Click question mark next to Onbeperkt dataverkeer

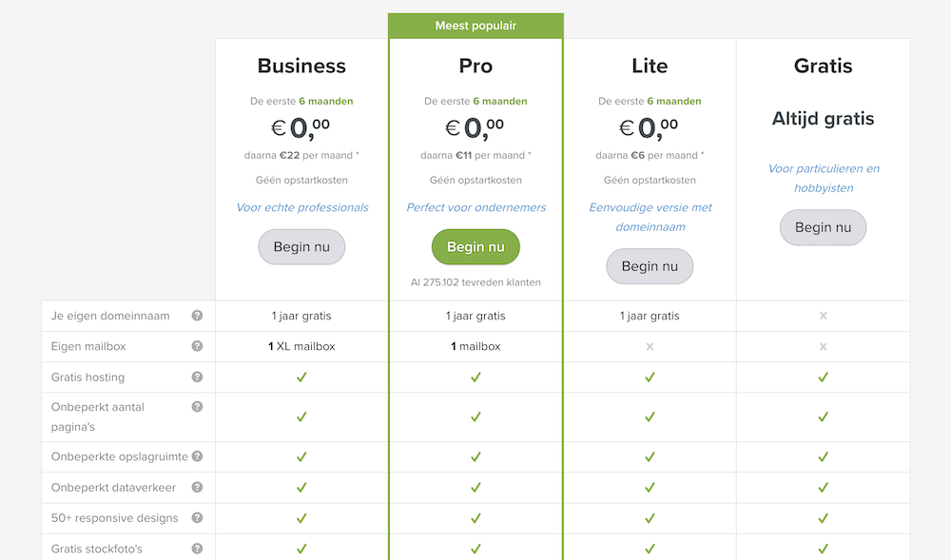click(x=197, y=487)
